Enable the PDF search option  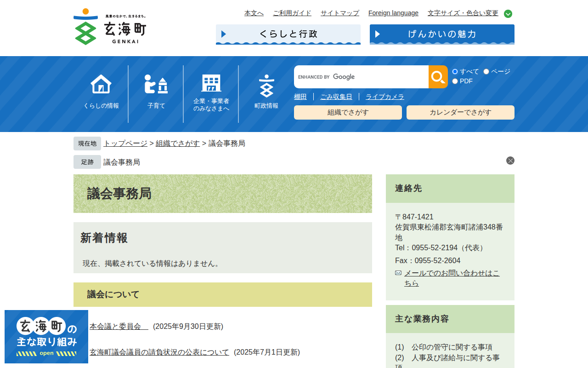tap(454, 81)
